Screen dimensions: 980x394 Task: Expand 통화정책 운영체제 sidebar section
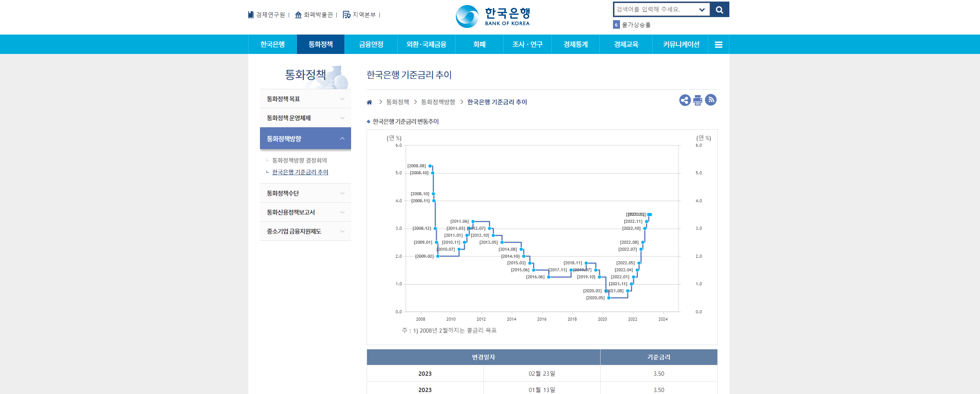[x=305, y=118]
